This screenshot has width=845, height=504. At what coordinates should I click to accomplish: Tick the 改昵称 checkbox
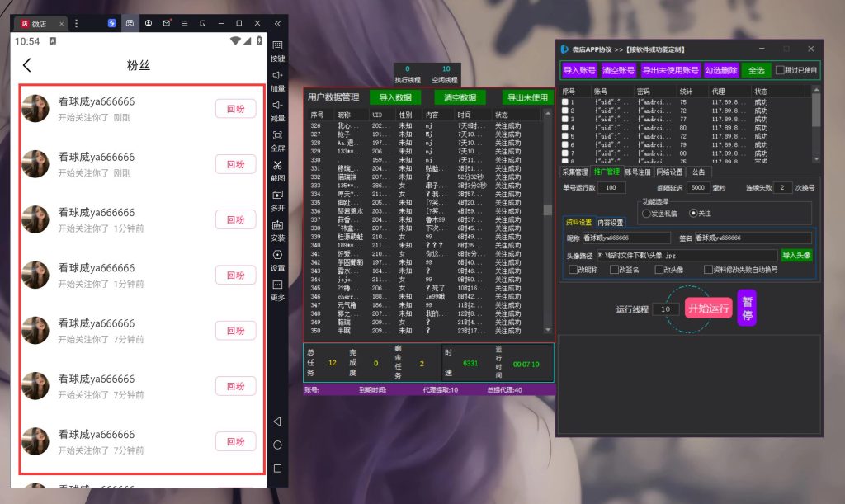coord(573,269)
